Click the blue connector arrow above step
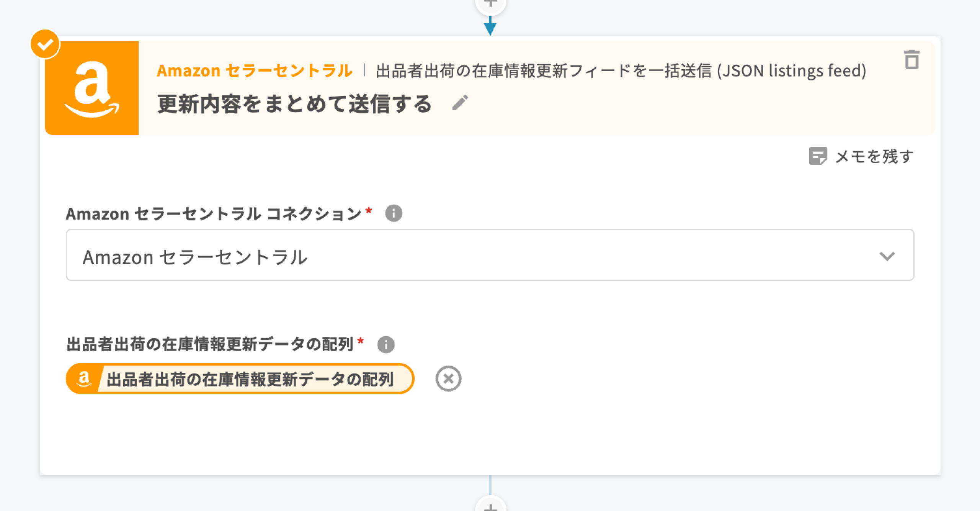This screenshot has width=980, height=511. coord(490,27)
